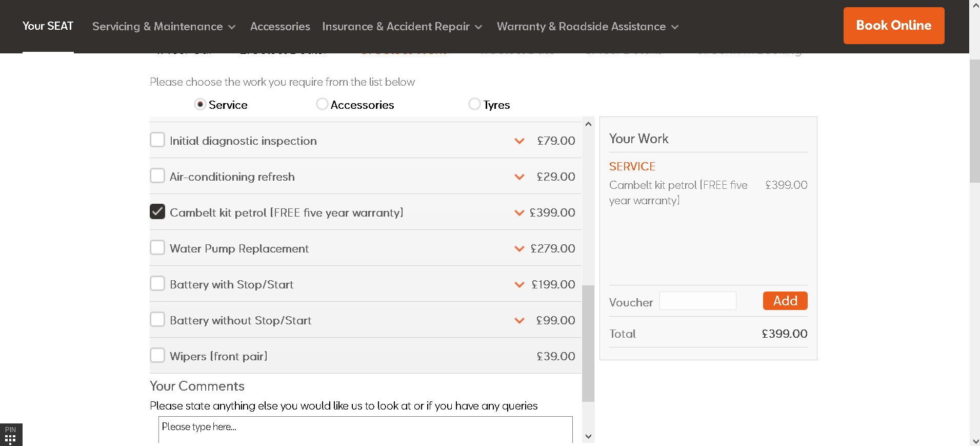Image resolution: width=980 pixels, height=446 pixels.
Task: Click the Book Online button
Action: [893, 26]
